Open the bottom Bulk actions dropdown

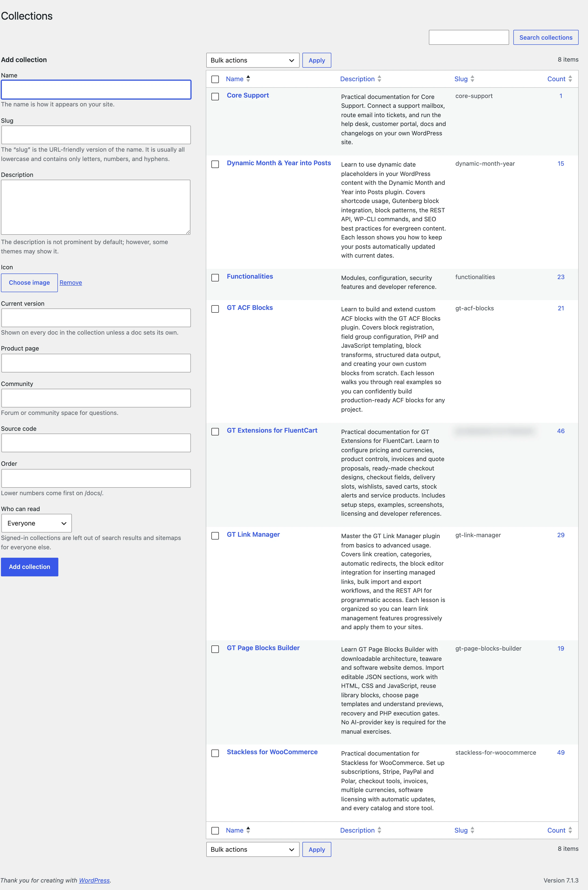pyautogui.click(x=253, y=849)
